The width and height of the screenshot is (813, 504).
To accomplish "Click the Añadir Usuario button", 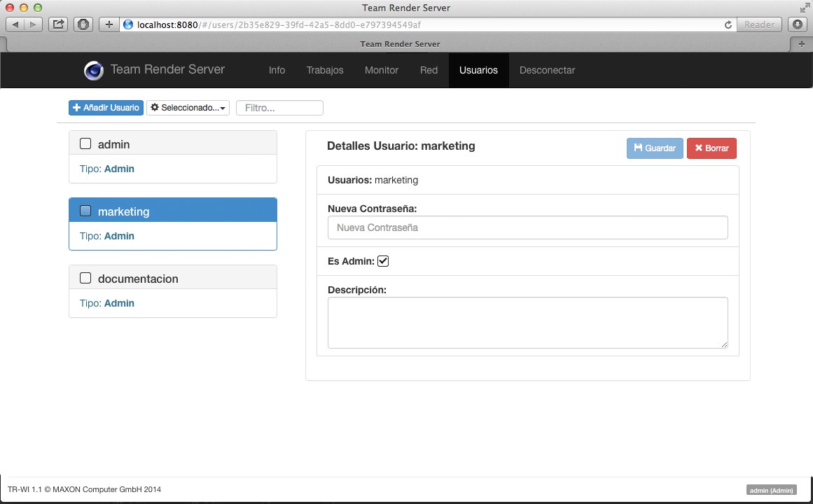I will pos(106,108).
